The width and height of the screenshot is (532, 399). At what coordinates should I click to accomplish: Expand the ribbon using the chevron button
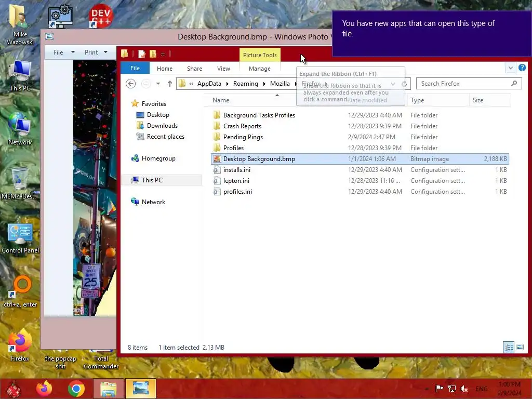(x=510, y=68)
